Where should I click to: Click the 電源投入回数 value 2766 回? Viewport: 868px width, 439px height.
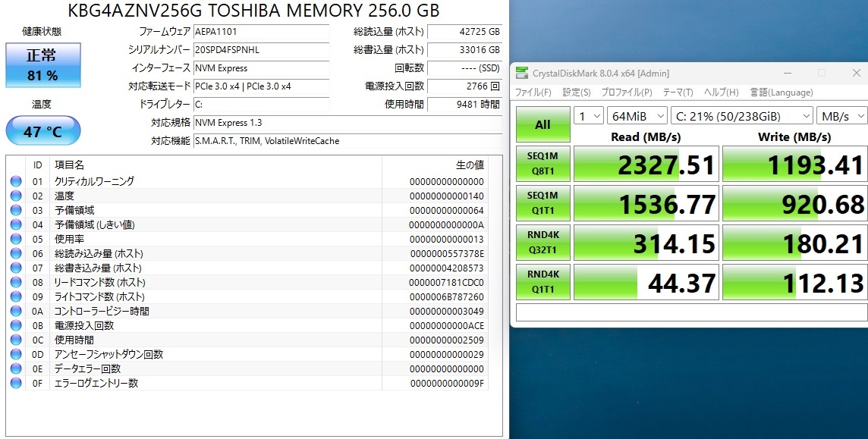(465, 86)
